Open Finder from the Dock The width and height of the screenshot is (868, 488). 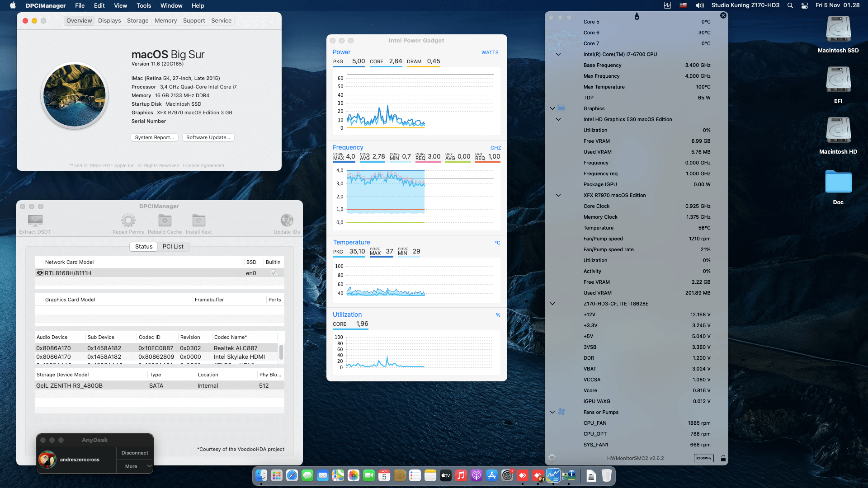coord(261,475)
